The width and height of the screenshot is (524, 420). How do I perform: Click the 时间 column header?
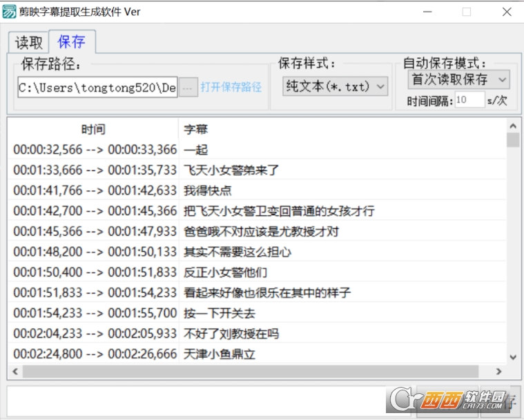[93, 129]
